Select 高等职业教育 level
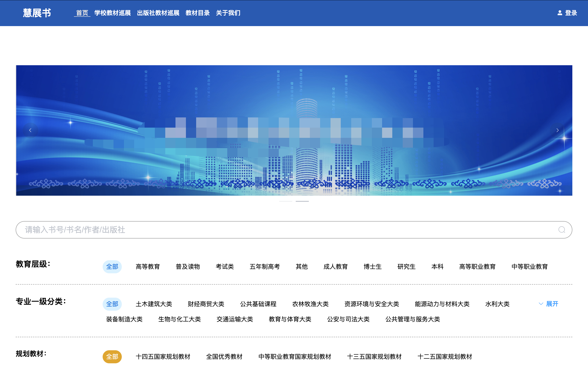 477,267
